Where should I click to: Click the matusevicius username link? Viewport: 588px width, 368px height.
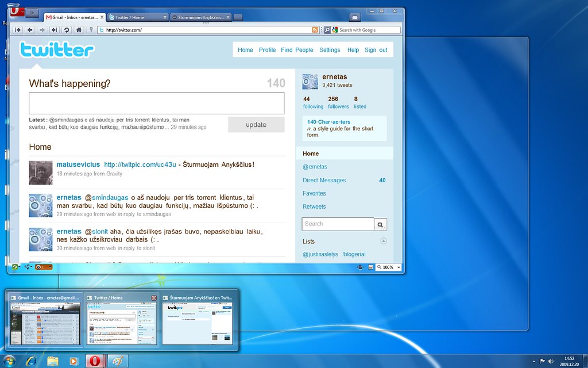(78, 164)
